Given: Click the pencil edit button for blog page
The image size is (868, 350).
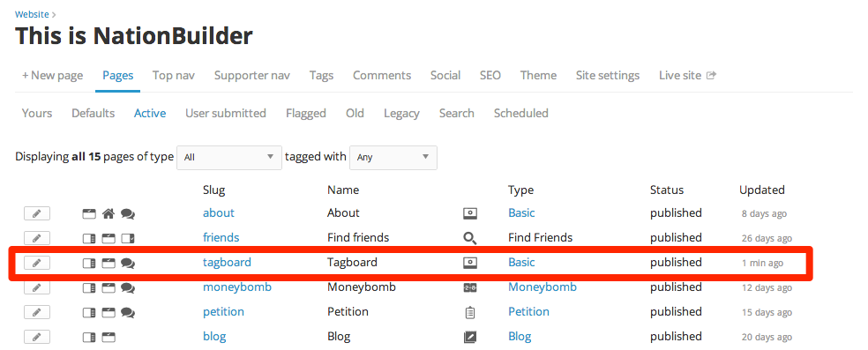Looking at the screenshot, I should 36,337.
